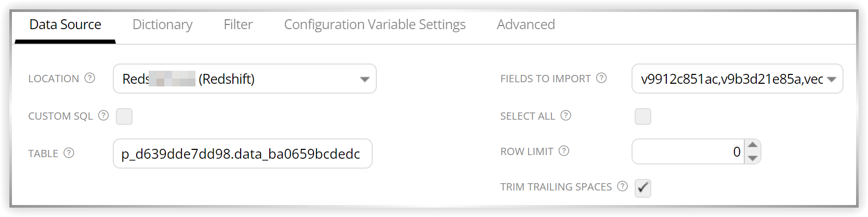
Task: Focus the ROW LIMIT number field
Action: [x=688, y=151]
